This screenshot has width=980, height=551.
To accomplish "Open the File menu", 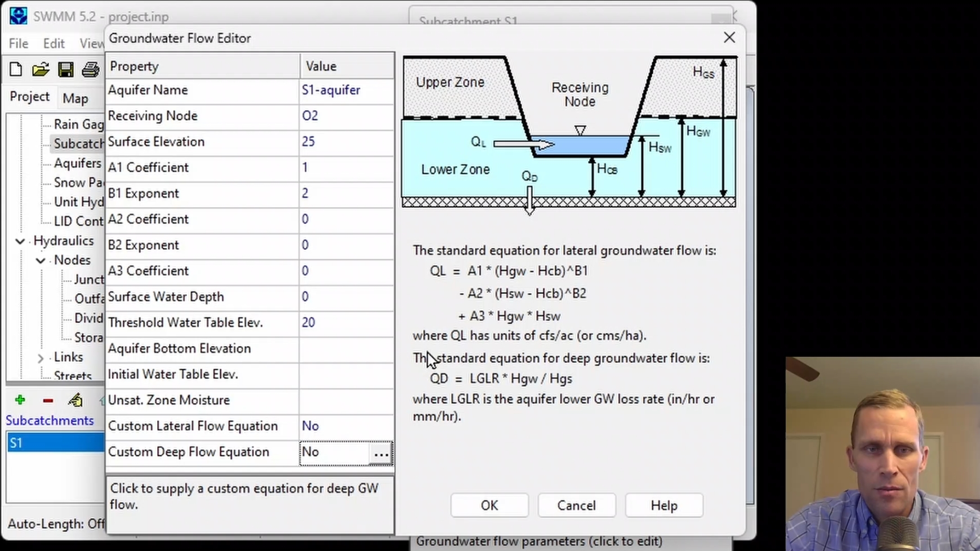I will point(19,43).
